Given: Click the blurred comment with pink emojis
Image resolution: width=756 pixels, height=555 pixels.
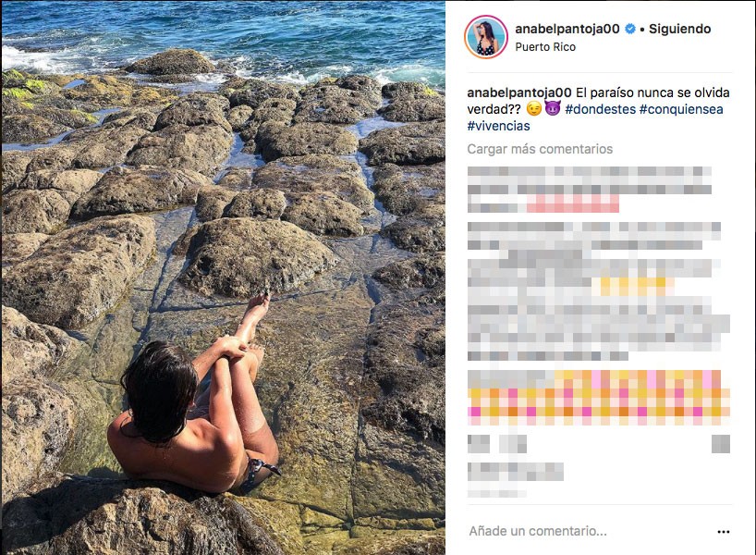Looking at the screenshot, I should click(x=590, y=190).
